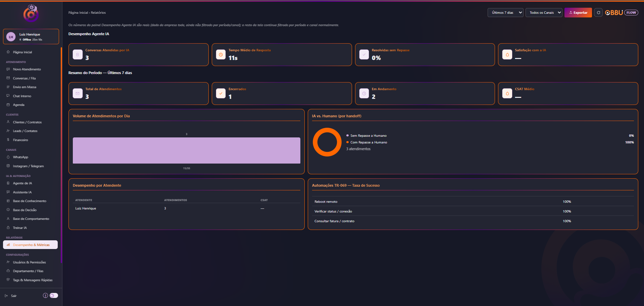644x306 pixels.
Task: Select Desempenho & Métricas menu item
Action: click(30, 245)
